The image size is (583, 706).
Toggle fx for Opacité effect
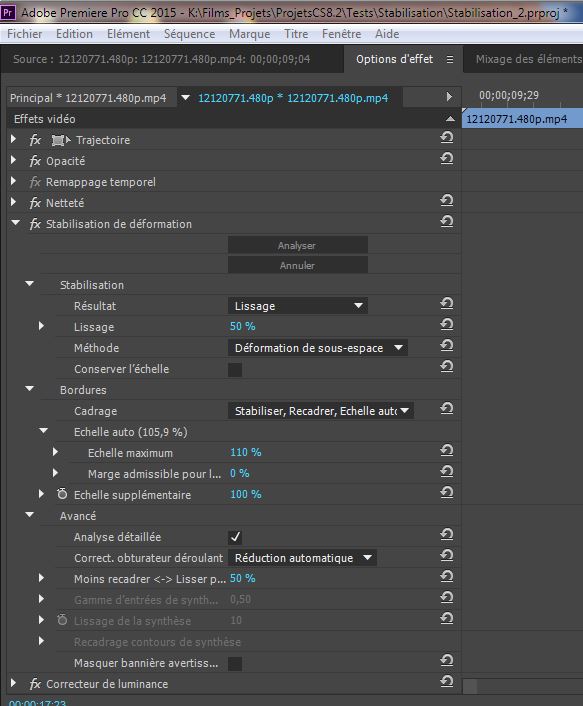tap(35, 161)
